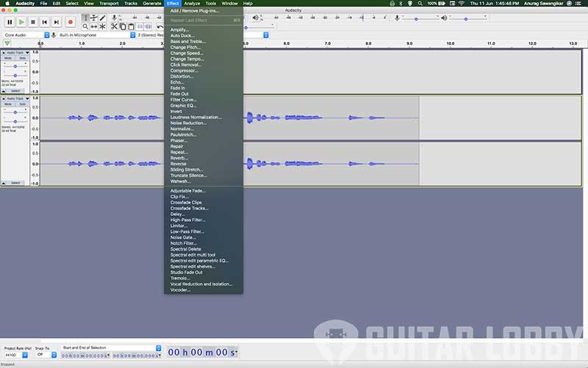588x368 pixels.
Task: Click Select button on stereo track
Action: (x=15, y=183)
